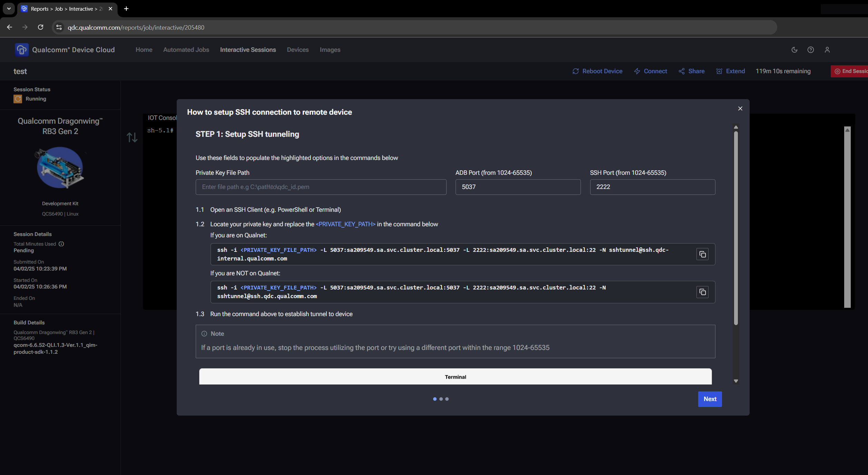This screenshot has height=475, width=868.
Task: Click the 'qcom-6.6.52-QLI.1.3-Ver.1.1_qim-product-sdk-1.1.2' build name
Action: click(x=56, y=349)
